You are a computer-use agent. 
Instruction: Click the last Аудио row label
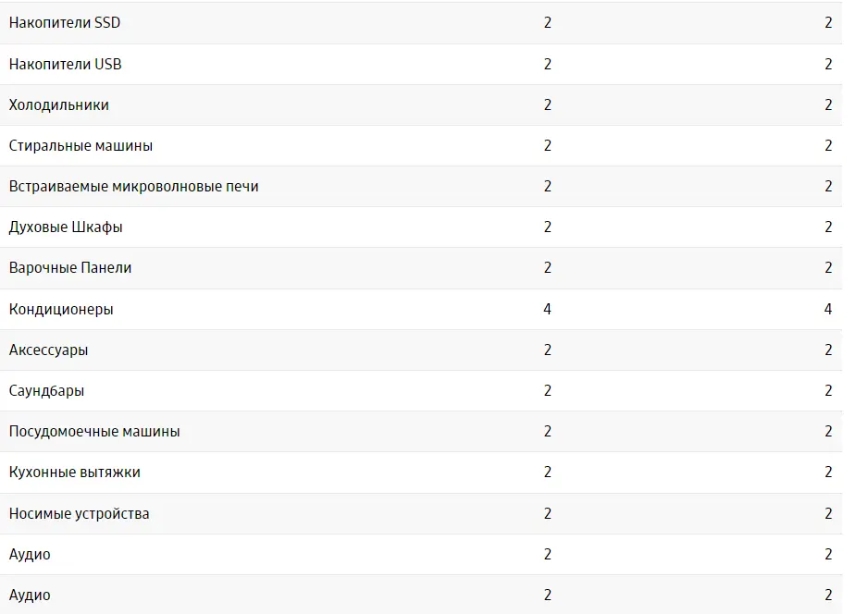[x=30, y=596]
